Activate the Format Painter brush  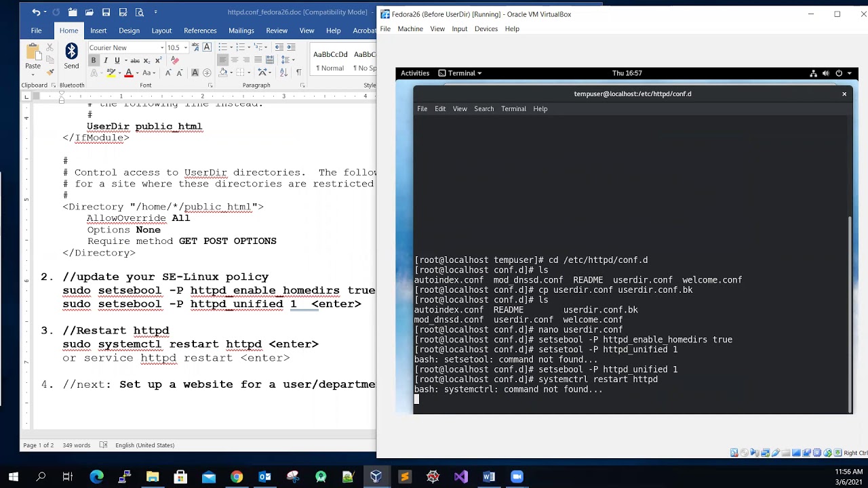[x=50, y=72]
